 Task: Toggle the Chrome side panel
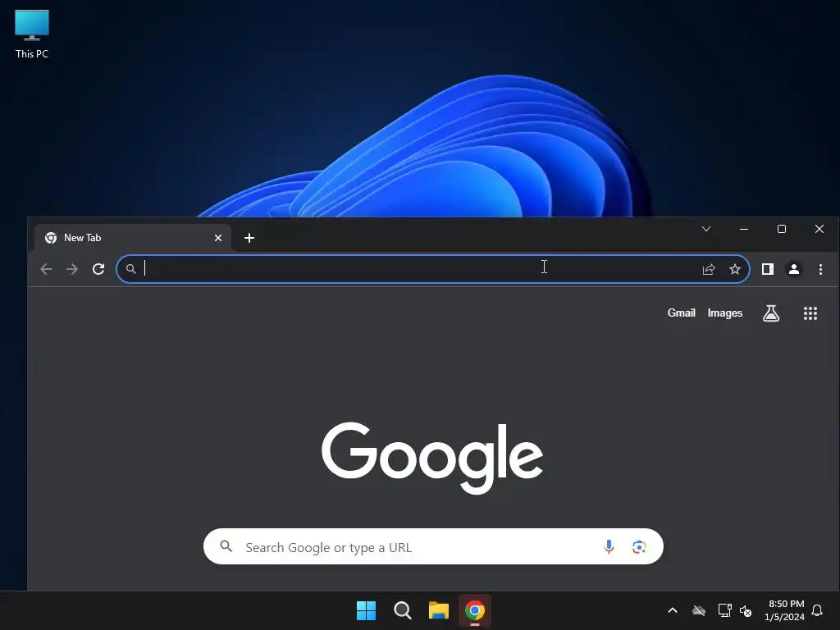(x=768, y=269)
